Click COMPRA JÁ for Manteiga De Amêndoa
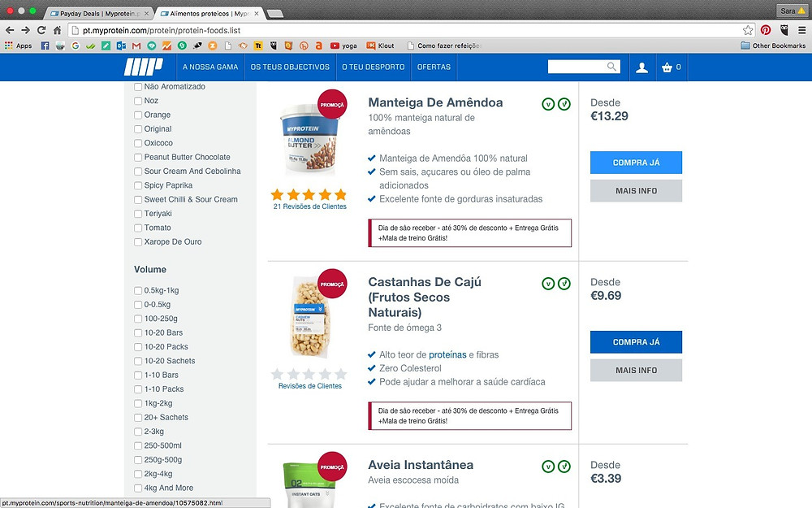Image resolution: width=812 pixels, height=508 pixels. 636,163
